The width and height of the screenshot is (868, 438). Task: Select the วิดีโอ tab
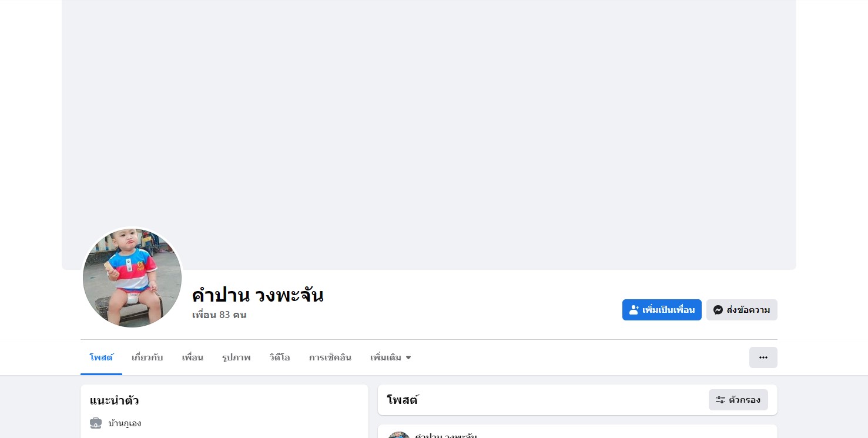pyautogui.click(x=280, y=357)
